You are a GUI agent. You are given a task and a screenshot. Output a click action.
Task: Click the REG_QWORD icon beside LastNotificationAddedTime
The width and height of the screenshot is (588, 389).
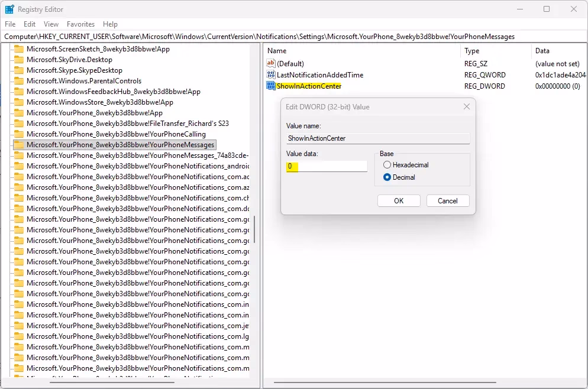[270, 74]
